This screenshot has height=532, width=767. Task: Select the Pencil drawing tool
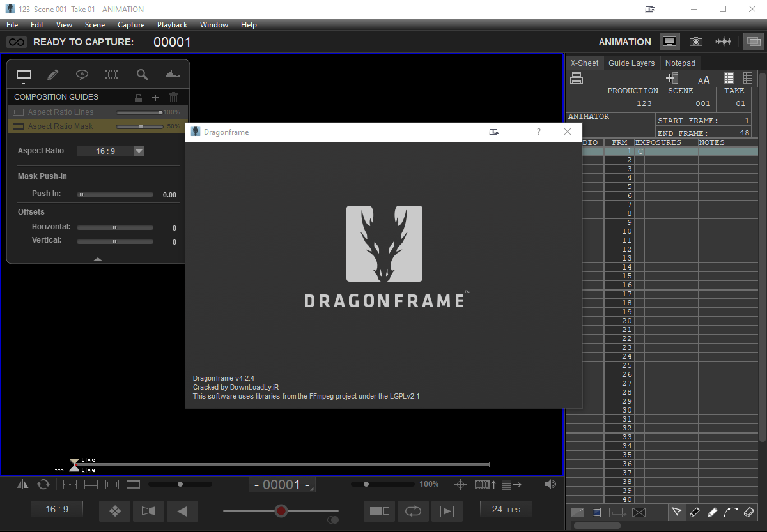coord(52,74)
